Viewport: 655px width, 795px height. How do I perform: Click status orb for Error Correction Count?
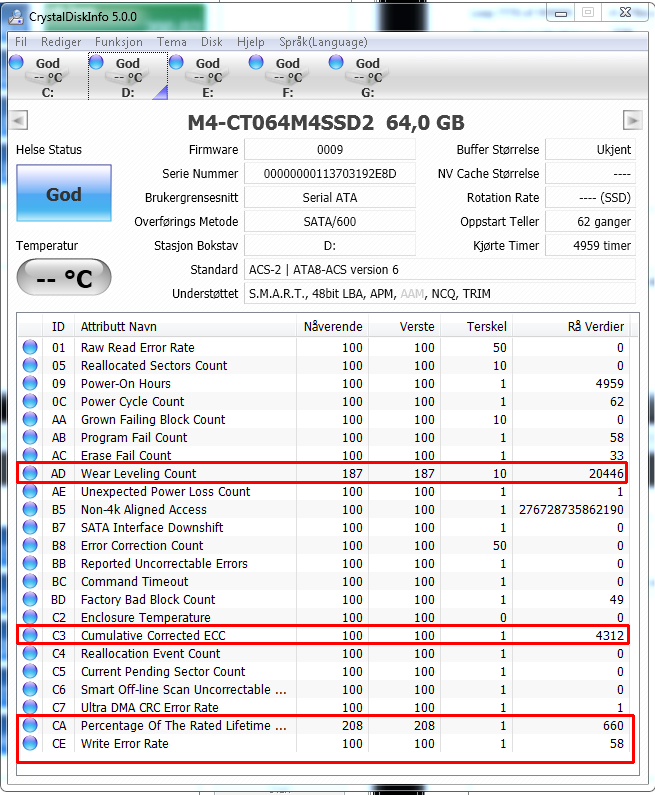point(30,545)
